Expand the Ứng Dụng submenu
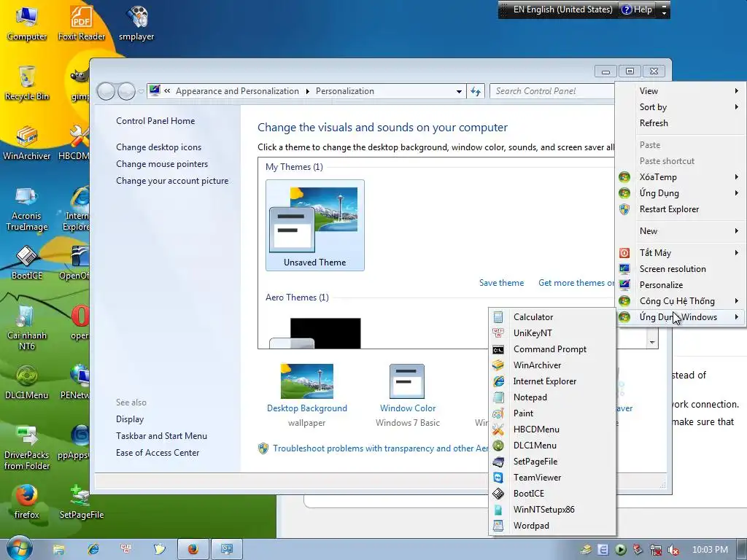The width and height of the screenshot is (747, 560). (681, 193)
